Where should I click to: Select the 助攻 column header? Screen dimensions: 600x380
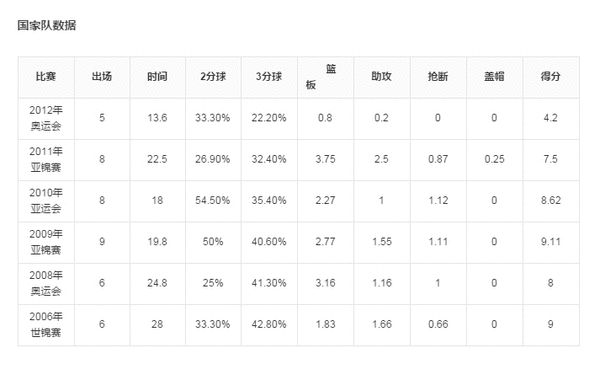tap(382, 77)
